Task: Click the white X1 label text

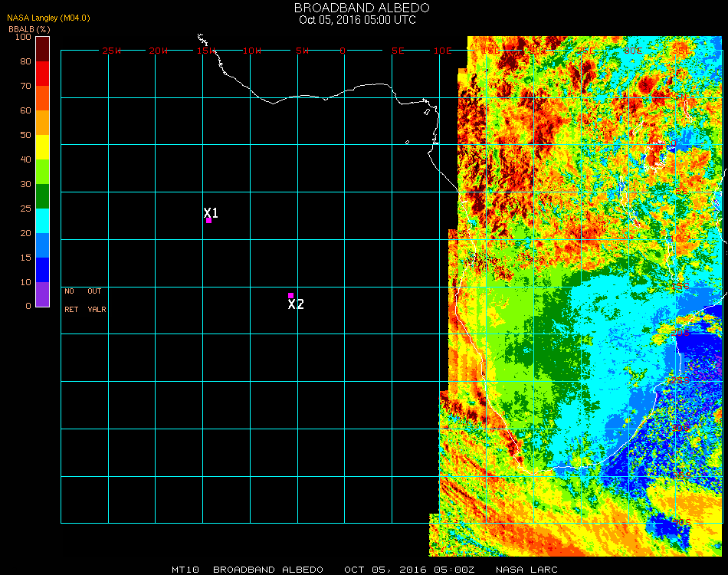Action: [211, 212]
